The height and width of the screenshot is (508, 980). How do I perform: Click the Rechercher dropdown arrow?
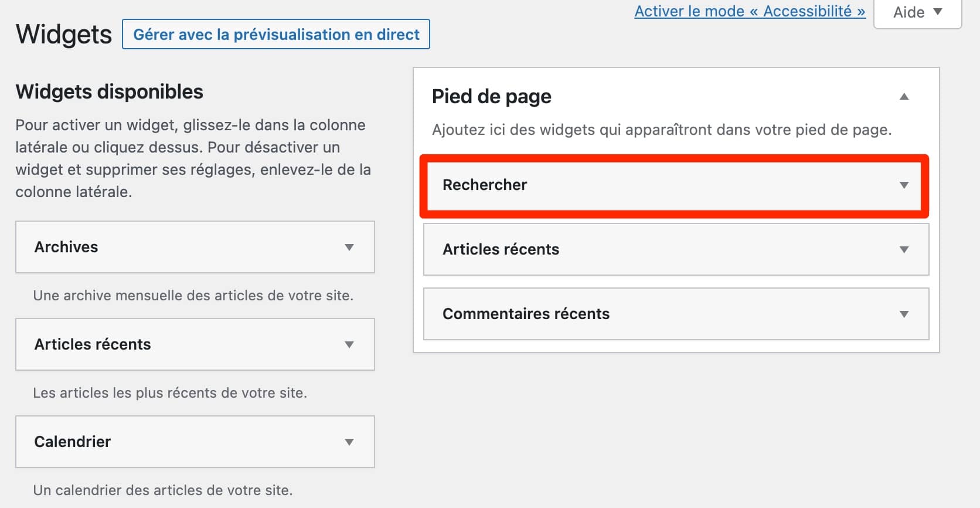coord(904,185)
